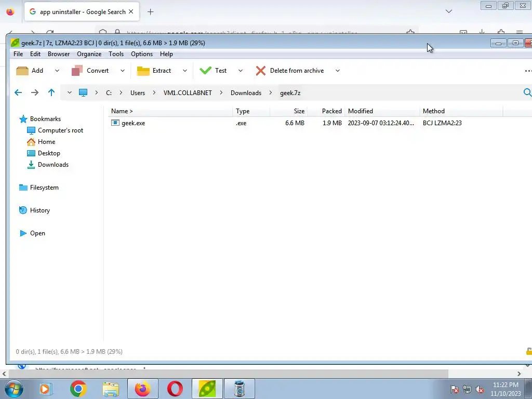The width and height of the screenshot is (532, 399).
Task: Click the BCJ LZMA2:23 method cell
Action: coord(443,123)
